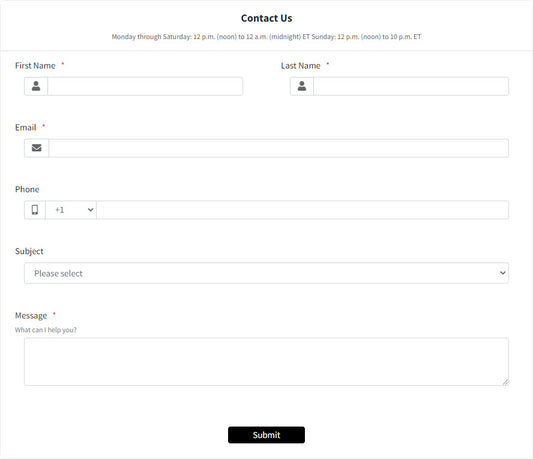
Task: Click the Contact Us heading
Action: tap(266, 18)
